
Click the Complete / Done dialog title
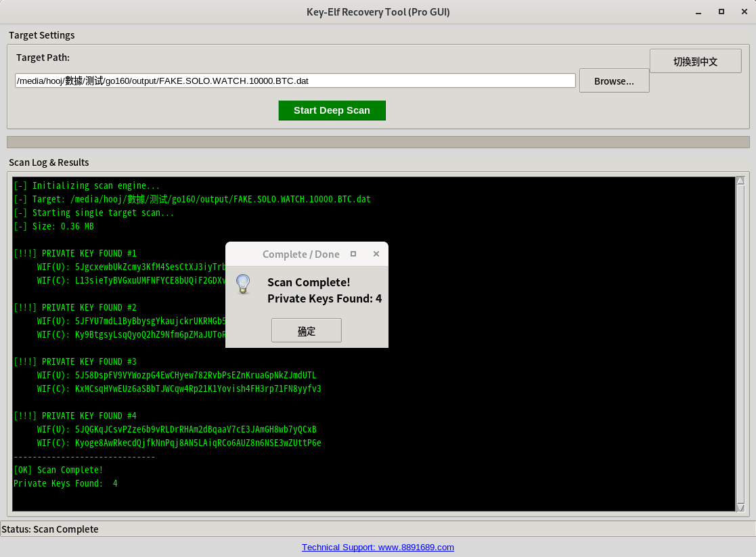[301, 254]
